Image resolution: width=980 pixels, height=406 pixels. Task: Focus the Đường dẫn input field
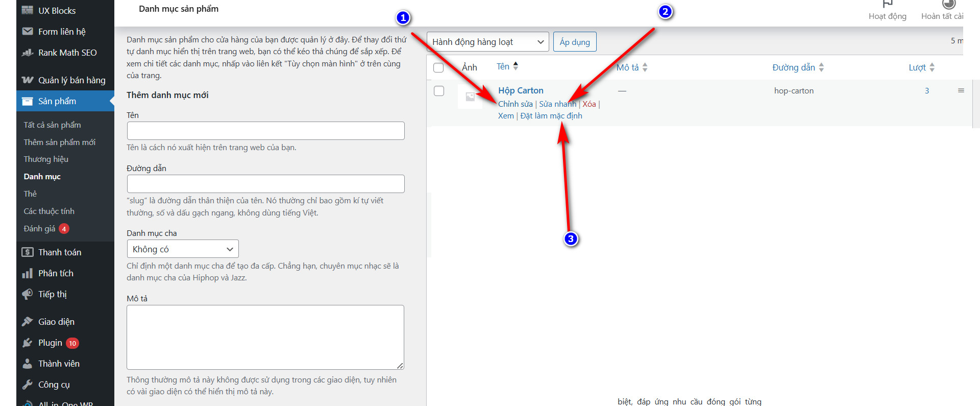click(x=265, y=184)
